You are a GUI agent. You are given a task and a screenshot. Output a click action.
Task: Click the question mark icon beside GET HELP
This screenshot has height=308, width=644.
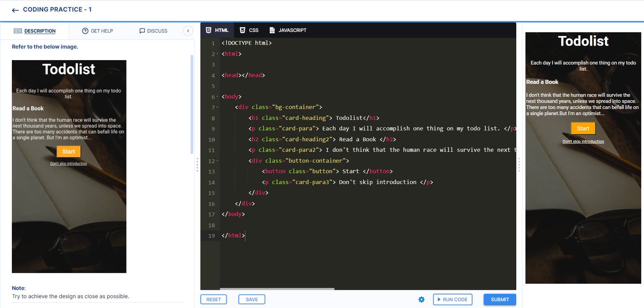(x=85, y=31)
